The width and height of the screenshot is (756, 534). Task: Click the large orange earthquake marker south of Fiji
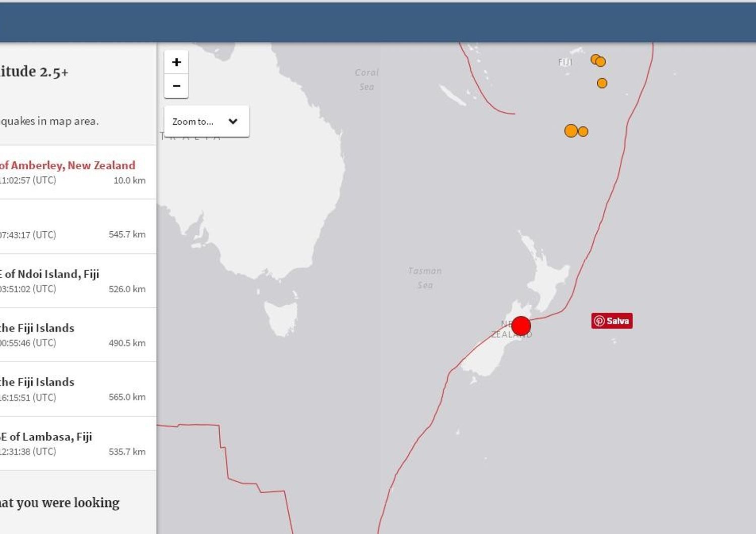(x=571, y=131)
